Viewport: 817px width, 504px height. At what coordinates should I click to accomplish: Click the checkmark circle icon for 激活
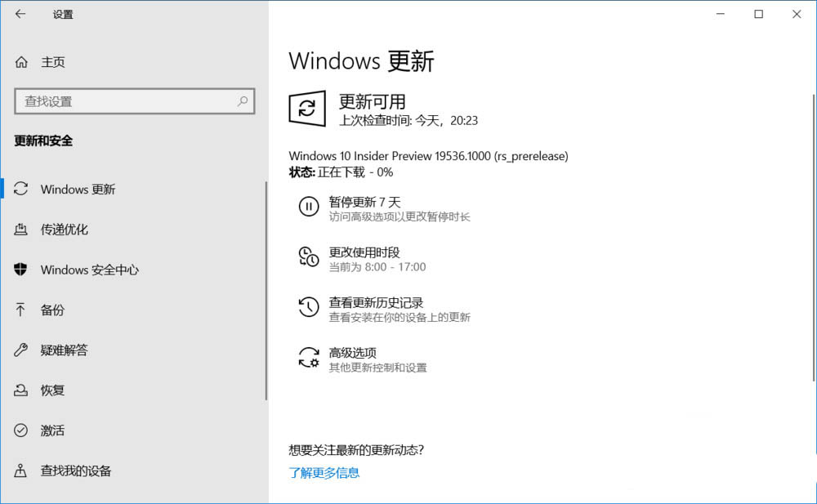(21, 430)
